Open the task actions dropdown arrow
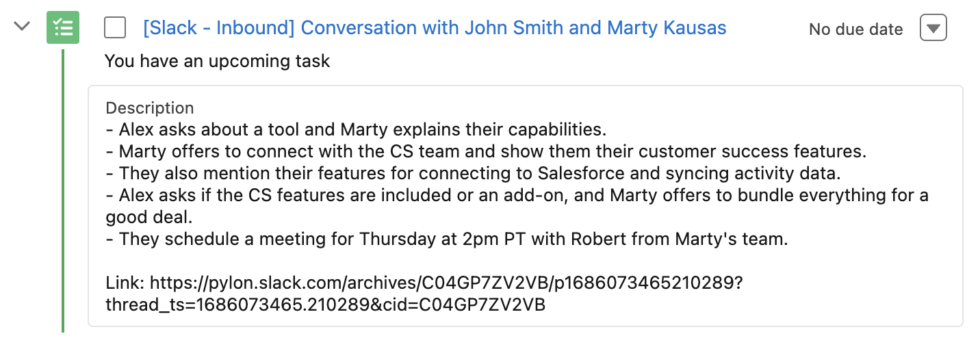This screenshot has height=349, width=980. [x=933, y=28]
